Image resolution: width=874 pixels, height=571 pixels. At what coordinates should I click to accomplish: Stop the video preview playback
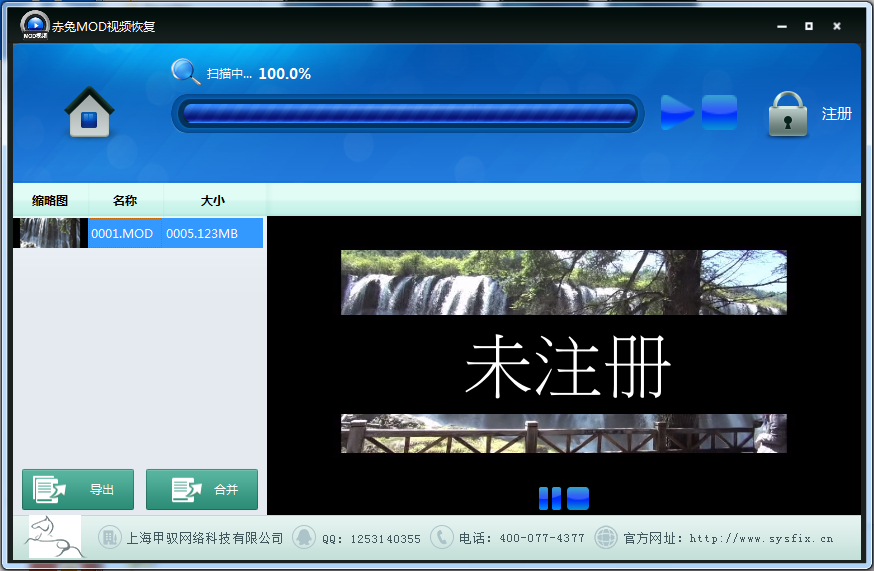tap(578, 498)
